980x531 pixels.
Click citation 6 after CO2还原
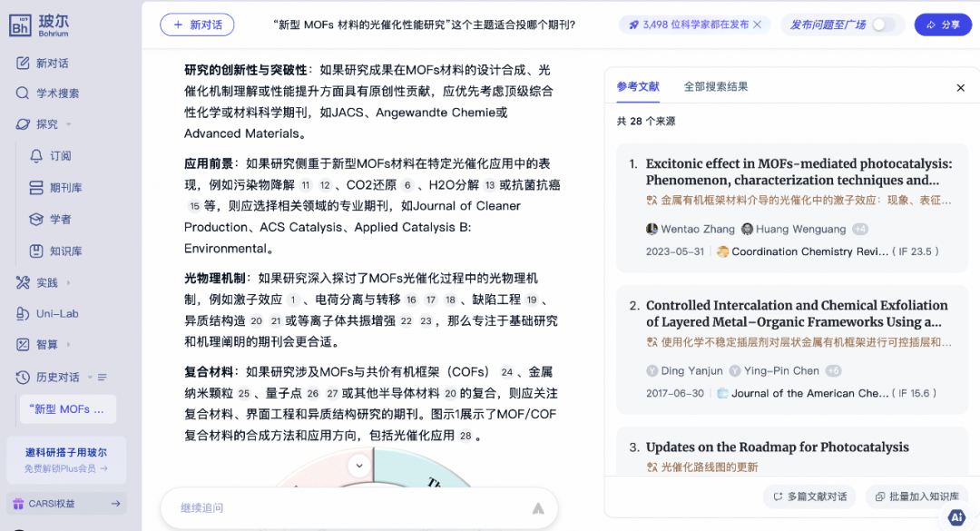(x=407, y=185)
